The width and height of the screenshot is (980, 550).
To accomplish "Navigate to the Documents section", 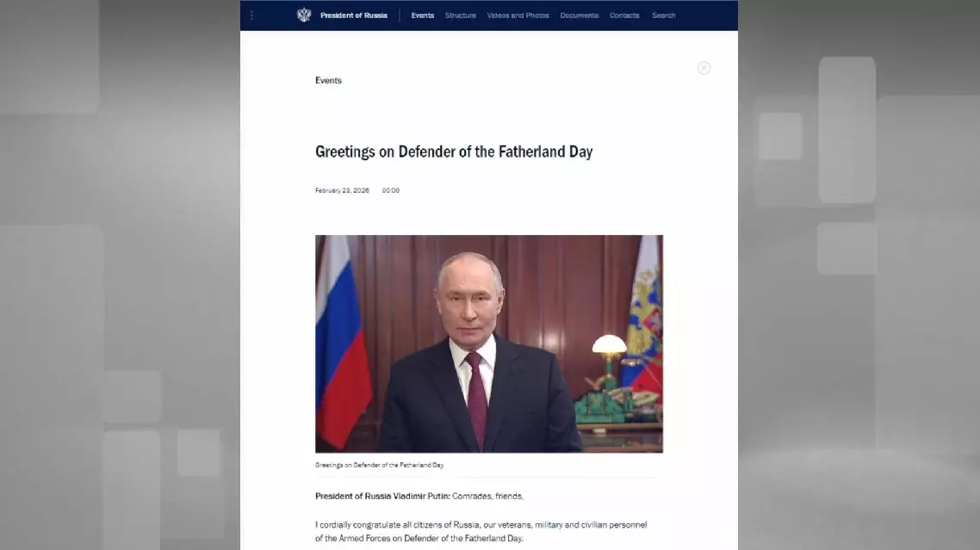I will [579, 15].
